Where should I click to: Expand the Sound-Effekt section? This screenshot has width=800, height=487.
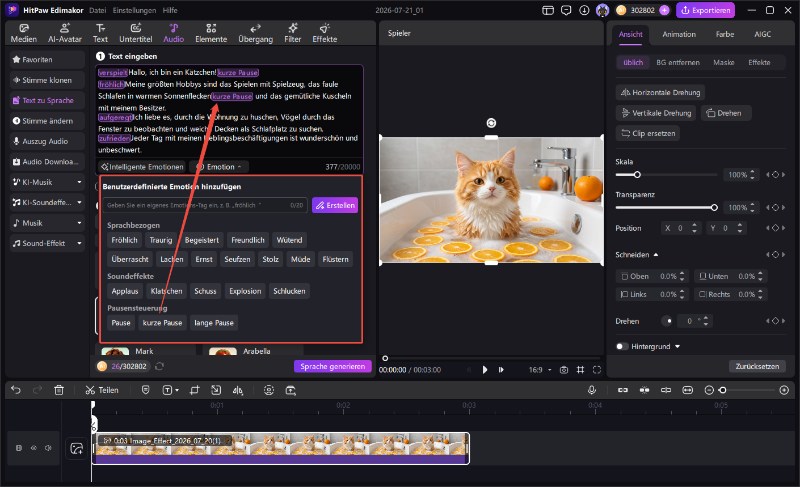(x=79, y=243)
